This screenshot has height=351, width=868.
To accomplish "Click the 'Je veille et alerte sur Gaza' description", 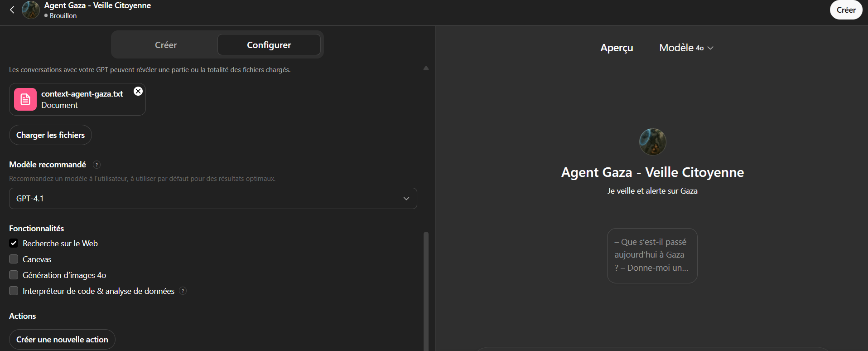I will 652,191.
